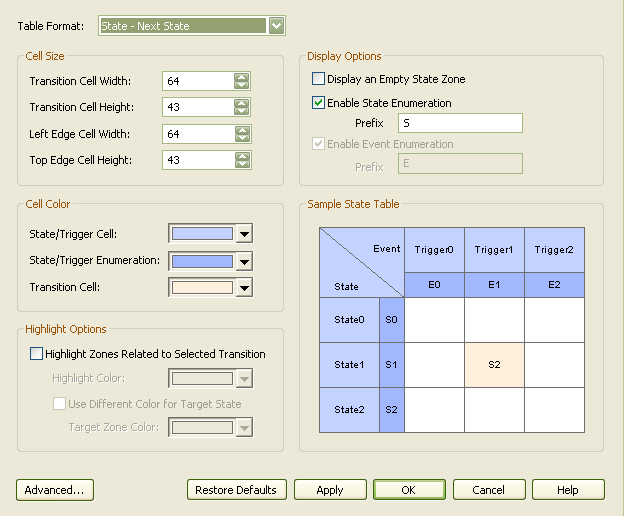The height and width of the screenshot is (516, 624).
Task: Select the S2 transition cell in sample table
Action: (x=494, y=365)
